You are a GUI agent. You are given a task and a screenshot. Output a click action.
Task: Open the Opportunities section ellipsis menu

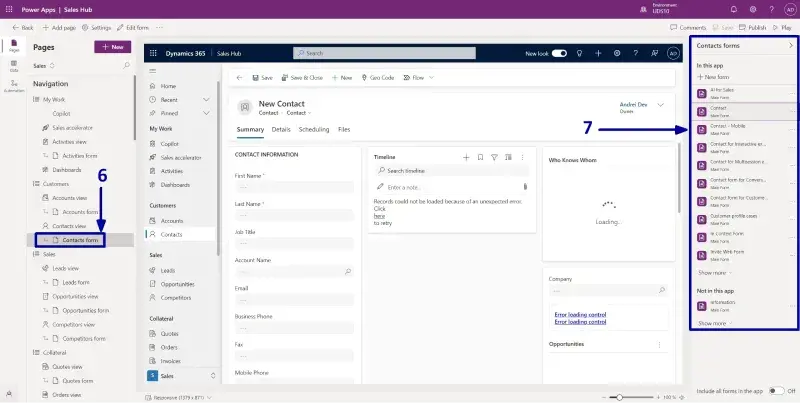coord(659,344)
